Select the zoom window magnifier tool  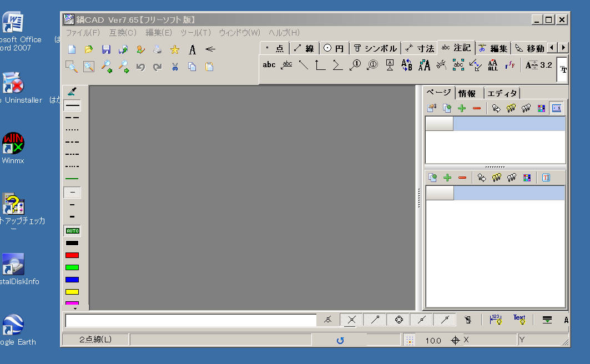point(72,67)
